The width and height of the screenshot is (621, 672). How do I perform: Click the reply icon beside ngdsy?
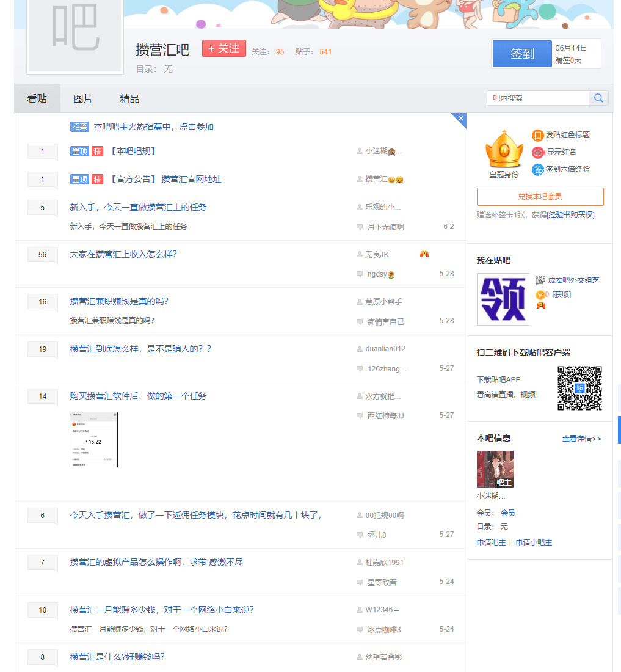360,274
